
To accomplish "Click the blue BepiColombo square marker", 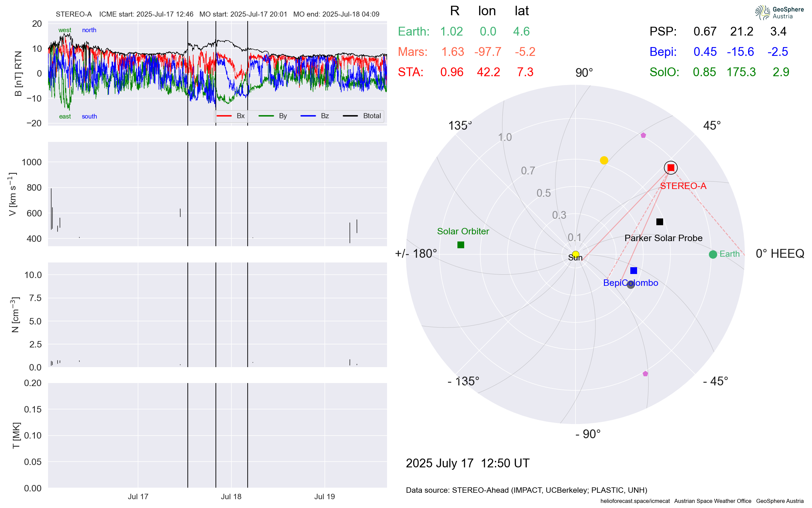I will point(634,271).
